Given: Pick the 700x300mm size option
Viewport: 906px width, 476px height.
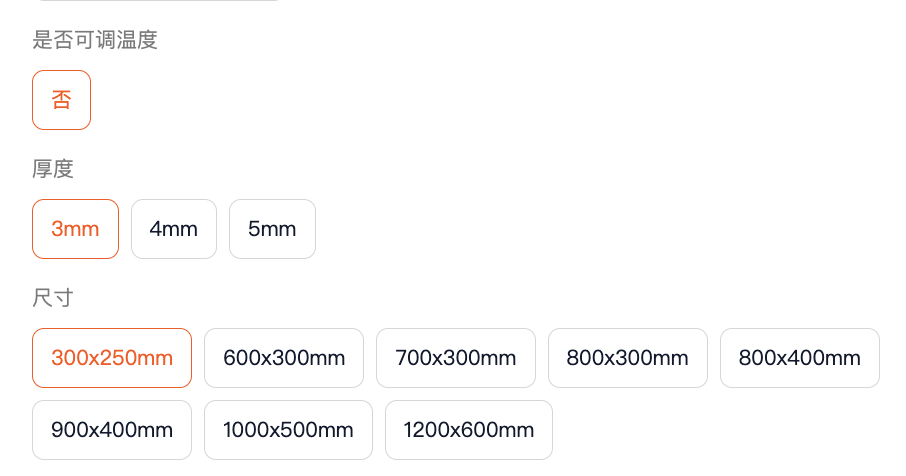Looking at the screenshot, I should tap(456, 358).
